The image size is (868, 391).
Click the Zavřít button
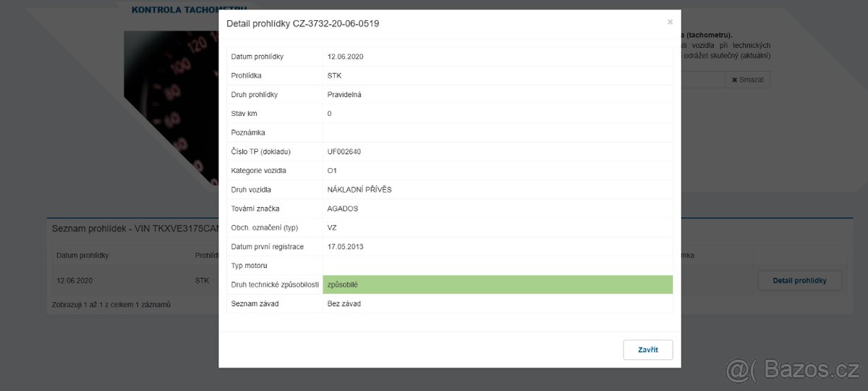647,350
